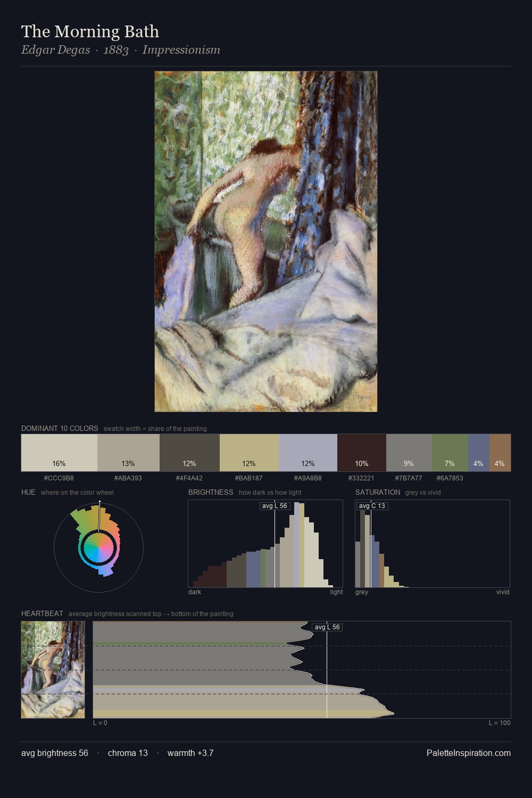Click the "light" axis label under brightness
This screenshot has width=532, height=798.
pyautogui.click(x=336, y=592)
